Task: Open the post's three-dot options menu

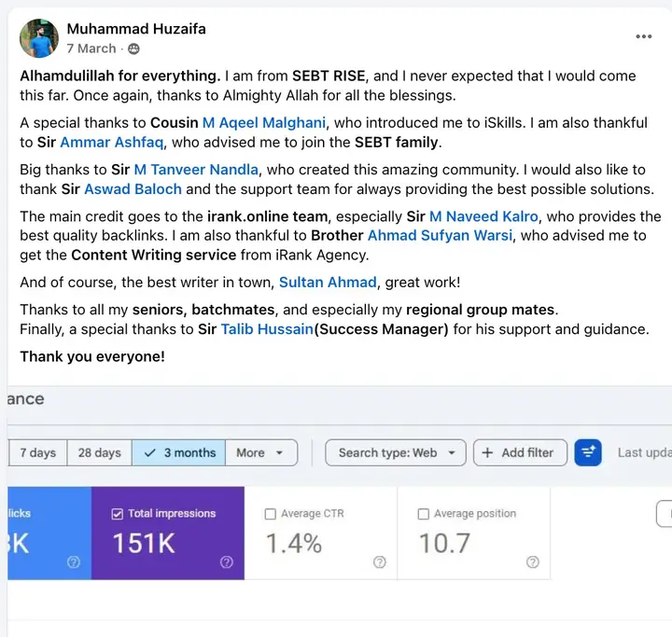Action: point(643,37)
